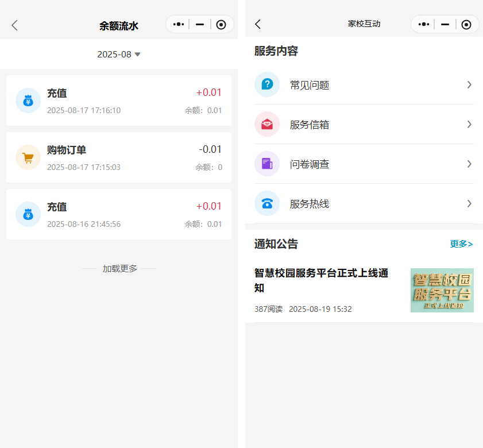Viewport: 483px width, 448px height.
Task: Click the chevron on the 常见问题 row
Action: tap(469, 84)
